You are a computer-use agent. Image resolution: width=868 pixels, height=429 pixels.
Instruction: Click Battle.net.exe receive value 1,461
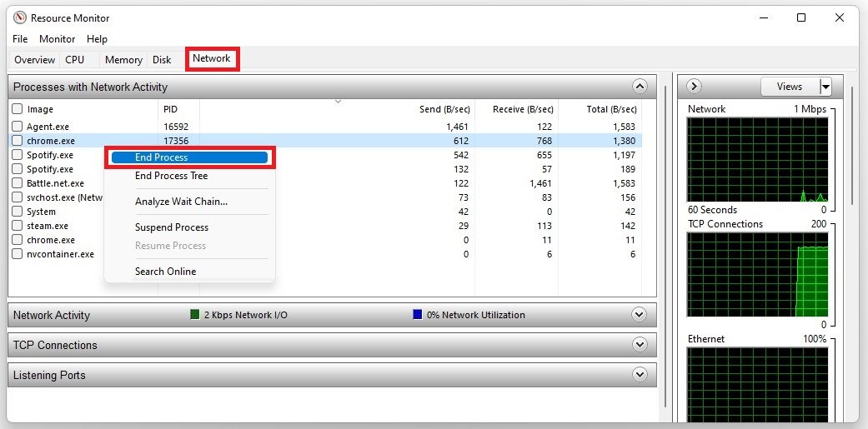540,183
